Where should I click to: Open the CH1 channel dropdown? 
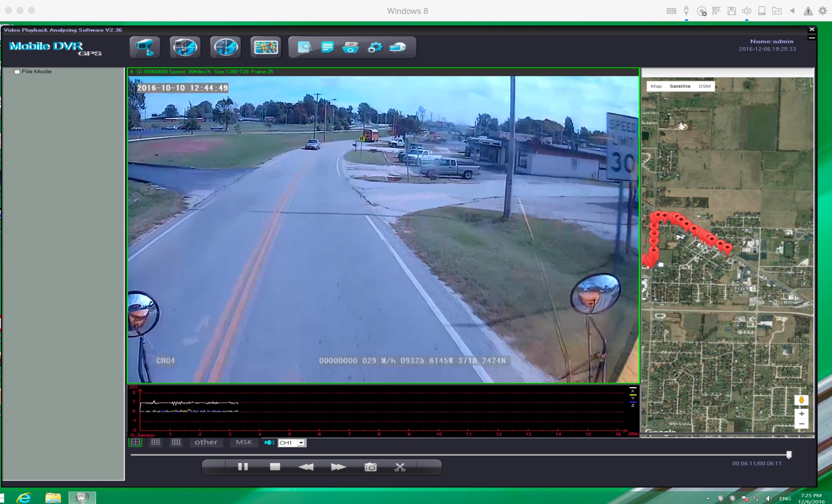[x=301, y=443]
